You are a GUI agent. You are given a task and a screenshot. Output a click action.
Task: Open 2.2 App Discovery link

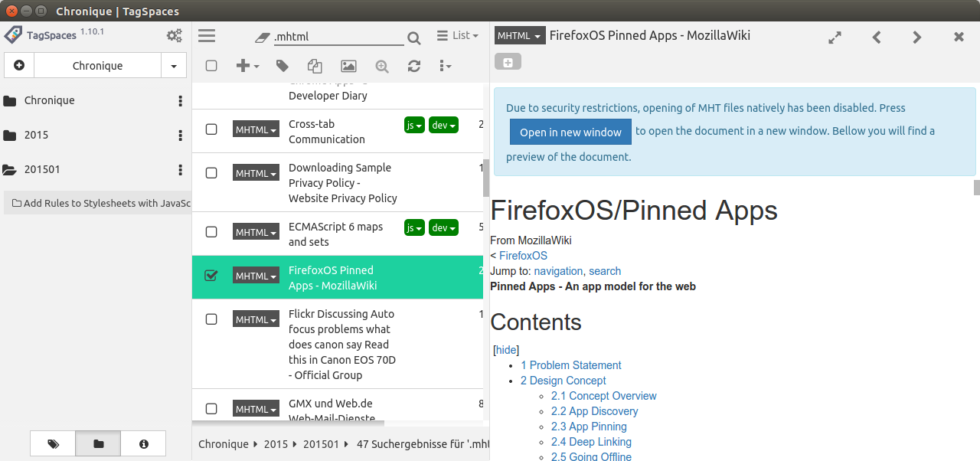pos(594,411)
